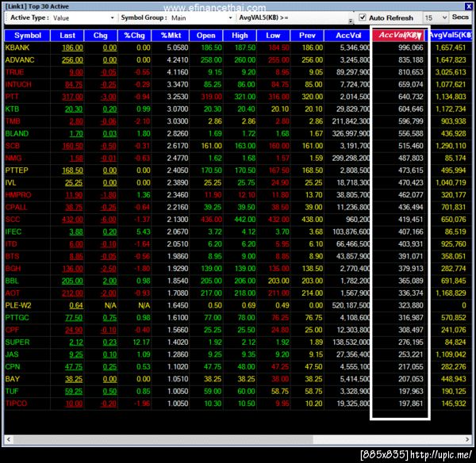Select the IFEC symbol
This screenshot has width=476, height=463.
pyautogui.click(x=13, y=231)
